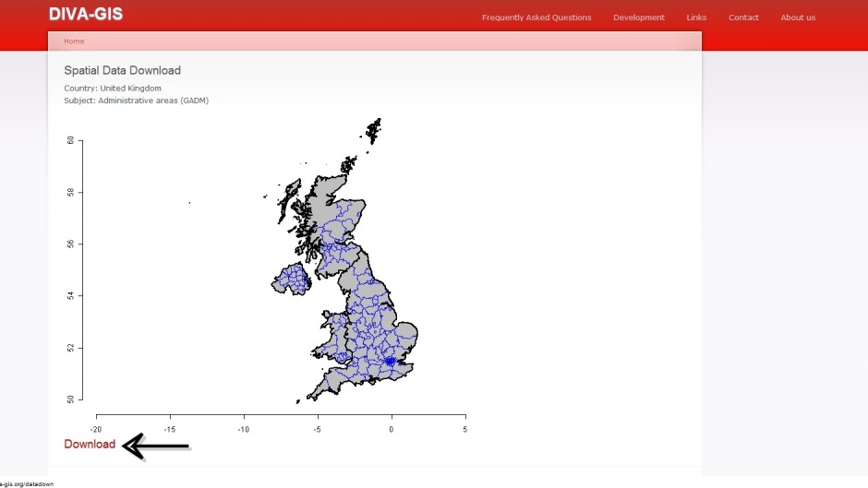Select the 'Country: United Kingdom' text
Viewport: 868px width, 488px height.
tap(113, 88)
